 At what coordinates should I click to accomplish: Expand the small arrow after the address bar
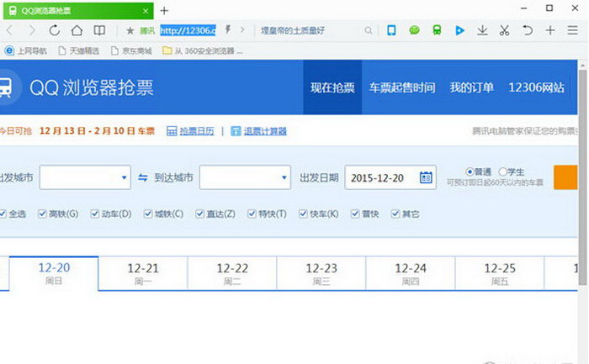(x=242, y=29)
